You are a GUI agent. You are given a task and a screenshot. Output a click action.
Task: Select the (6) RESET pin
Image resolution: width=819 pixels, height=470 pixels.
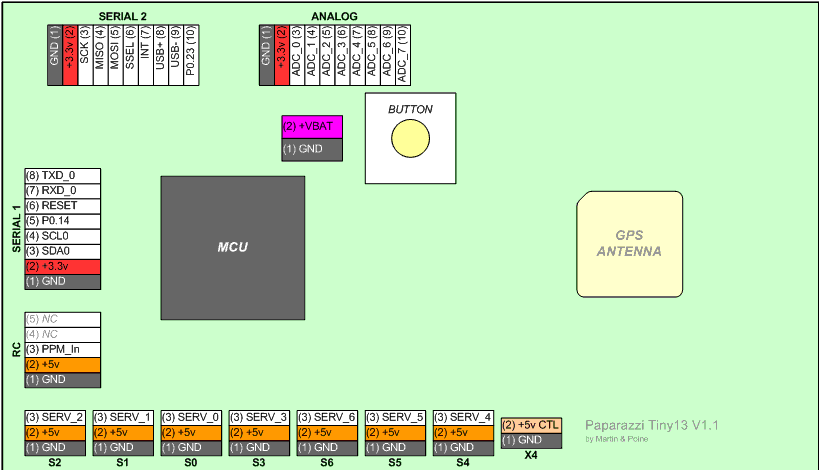63,206
